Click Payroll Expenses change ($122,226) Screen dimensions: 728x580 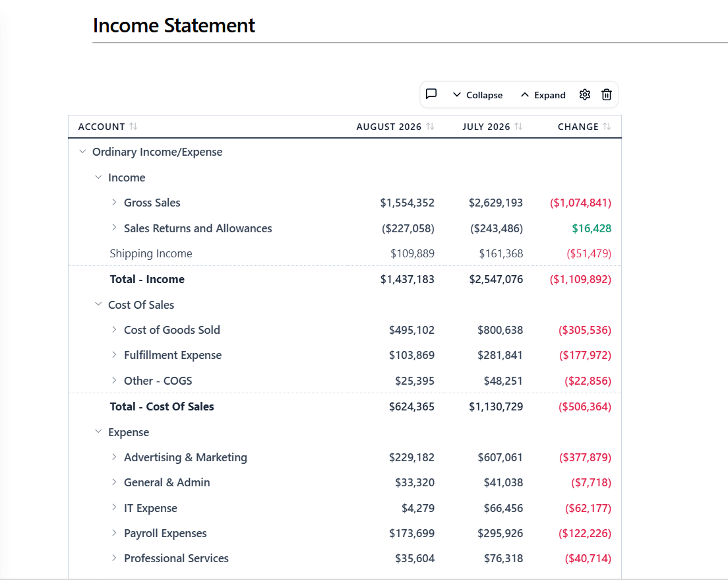pos(584,533)
